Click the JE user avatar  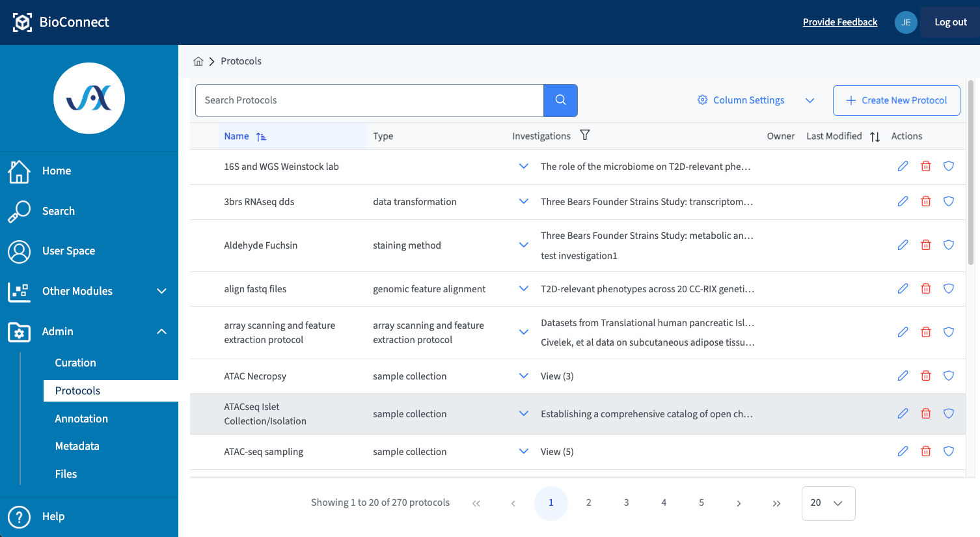click(x=906, y=21)
